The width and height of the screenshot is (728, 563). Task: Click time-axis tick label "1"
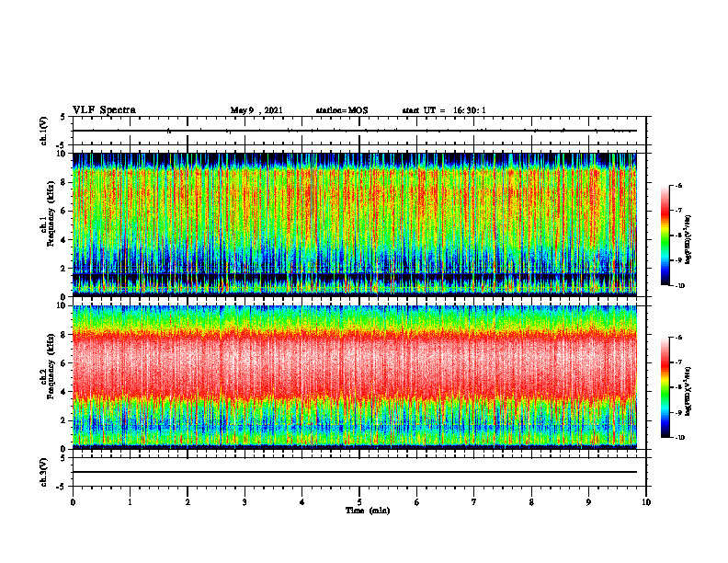coord(130,502)
